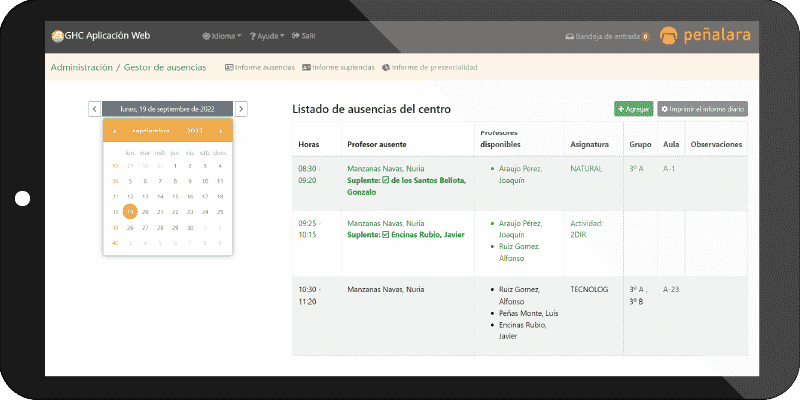The image size is (800, 400).
Task: Select day 26 in calendar
Action: point(130,228)
